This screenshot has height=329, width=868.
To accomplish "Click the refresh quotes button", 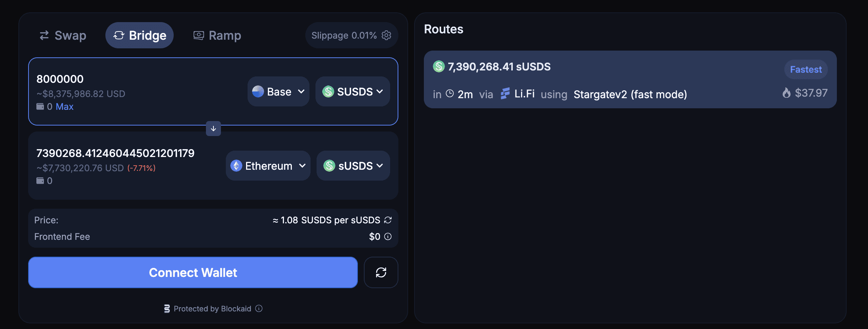I will pyautogui.click(x=381, y=272).
